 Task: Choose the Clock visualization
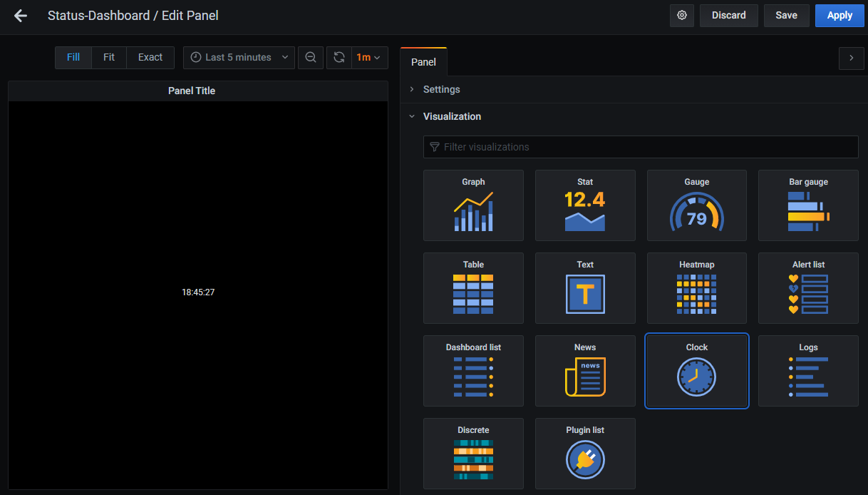[x=696, y=371]
